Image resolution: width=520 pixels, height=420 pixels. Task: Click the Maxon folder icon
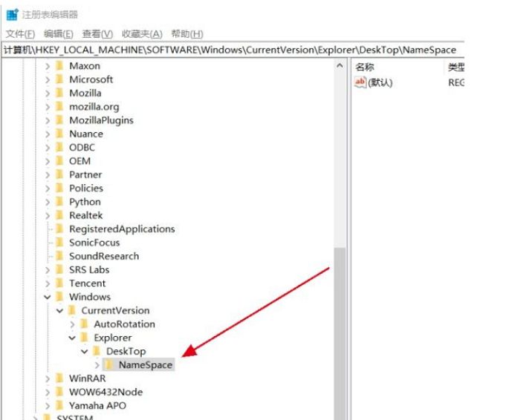click(x=59, y=65)
